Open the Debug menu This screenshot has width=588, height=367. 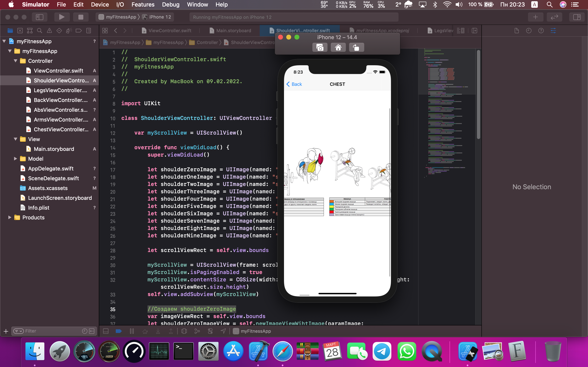coord(170,5)
